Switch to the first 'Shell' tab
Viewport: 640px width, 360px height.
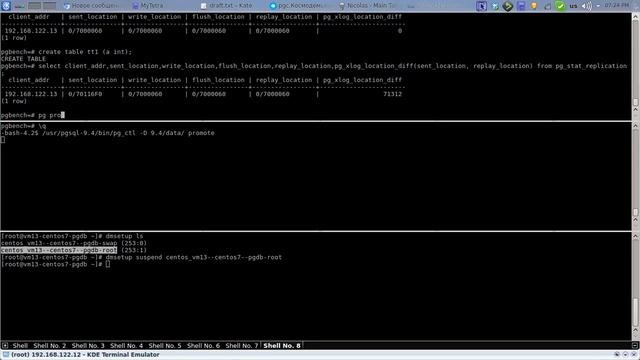click(20, 346)
